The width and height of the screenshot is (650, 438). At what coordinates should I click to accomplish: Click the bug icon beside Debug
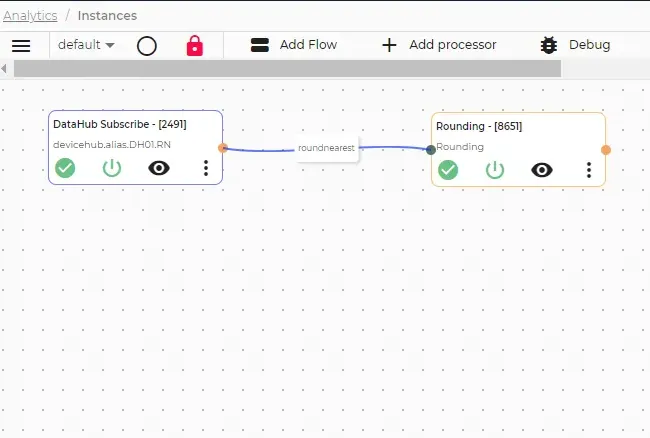click(549, 45)
